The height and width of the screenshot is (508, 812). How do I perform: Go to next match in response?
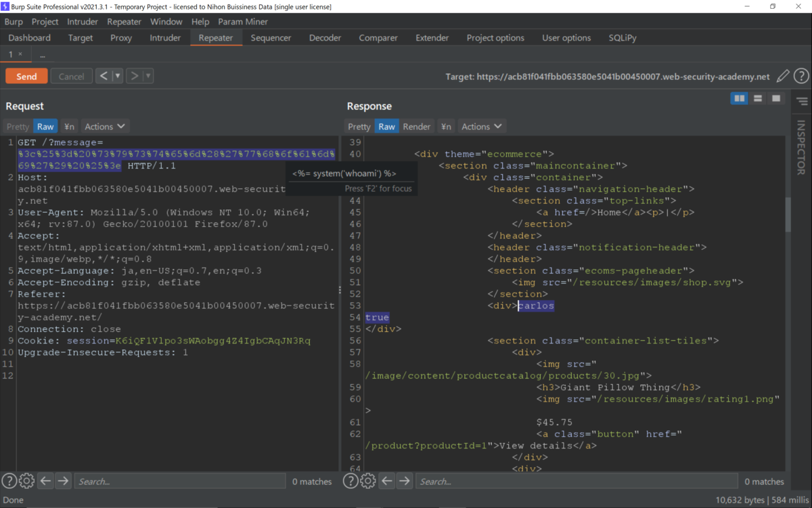(x=405, y=481)
